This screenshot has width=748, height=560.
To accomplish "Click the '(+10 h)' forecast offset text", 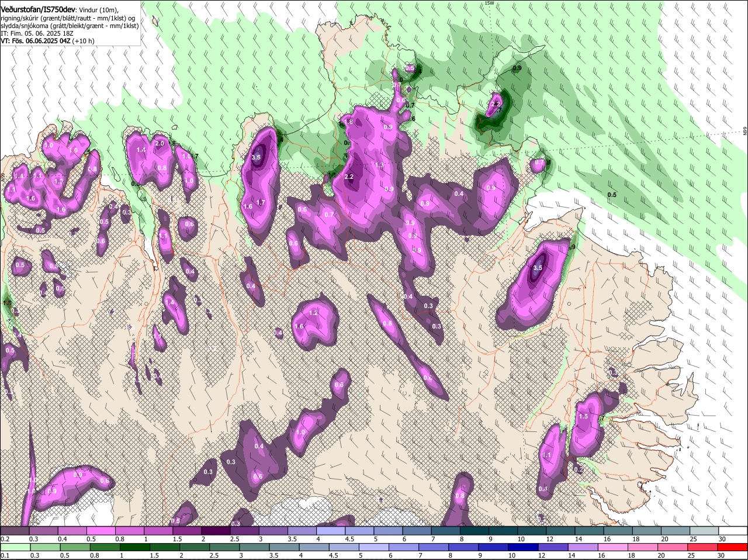I will pos(84,41).
